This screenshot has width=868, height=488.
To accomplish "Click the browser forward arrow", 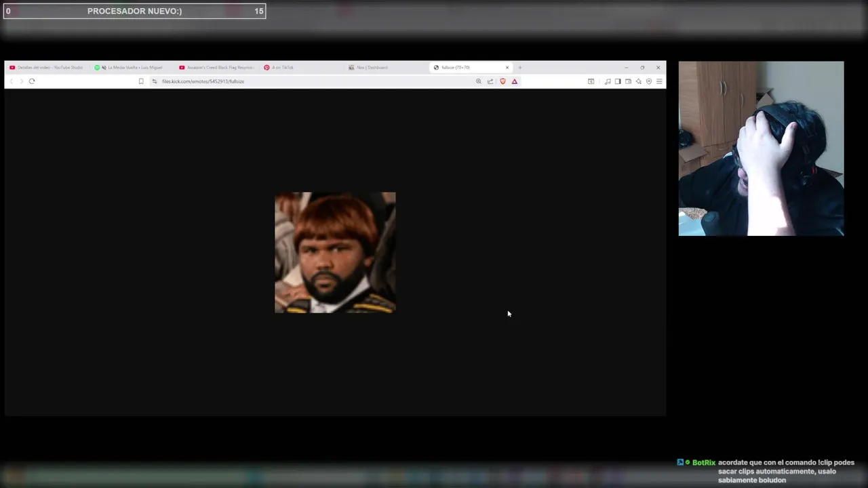I will [21, 81].
